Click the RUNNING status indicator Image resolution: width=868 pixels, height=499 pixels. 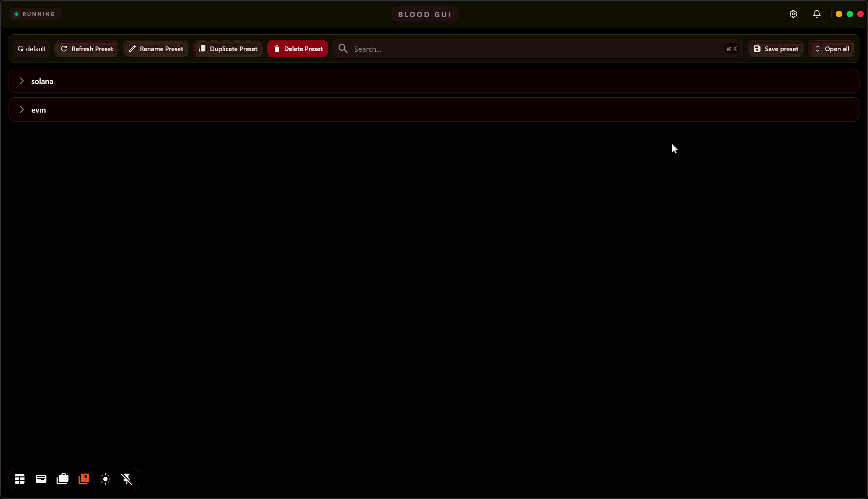35,14
